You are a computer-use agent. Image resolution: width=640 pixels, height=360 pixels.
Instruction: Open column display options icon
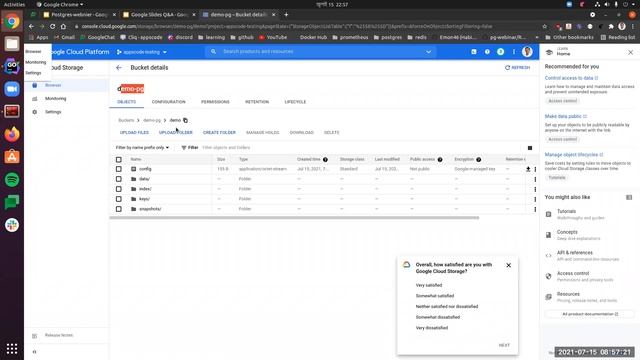pos(530,148)
